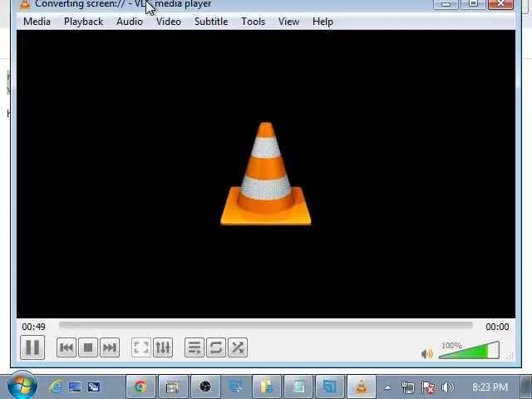Click Switch Between Windows quick launch icon
532x399 pixels.
94,387
